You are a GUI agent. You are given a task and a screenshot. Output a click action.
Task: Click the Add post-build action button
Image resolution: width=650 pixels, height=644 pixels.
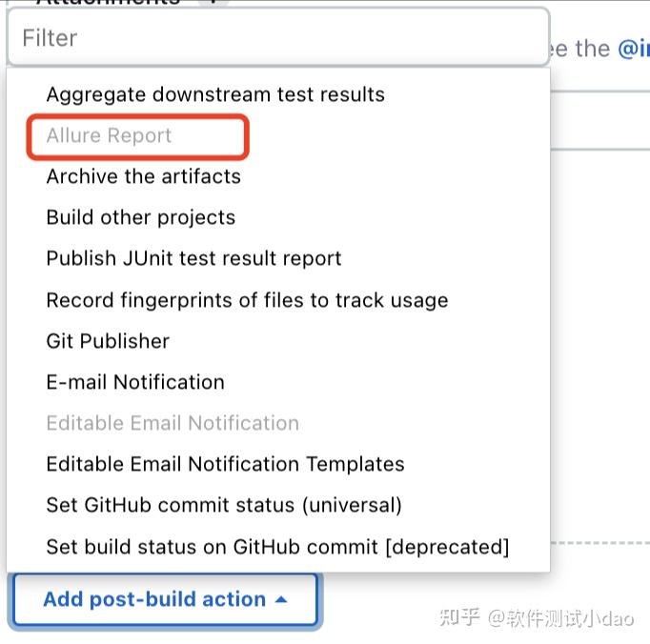pos(154,599)
